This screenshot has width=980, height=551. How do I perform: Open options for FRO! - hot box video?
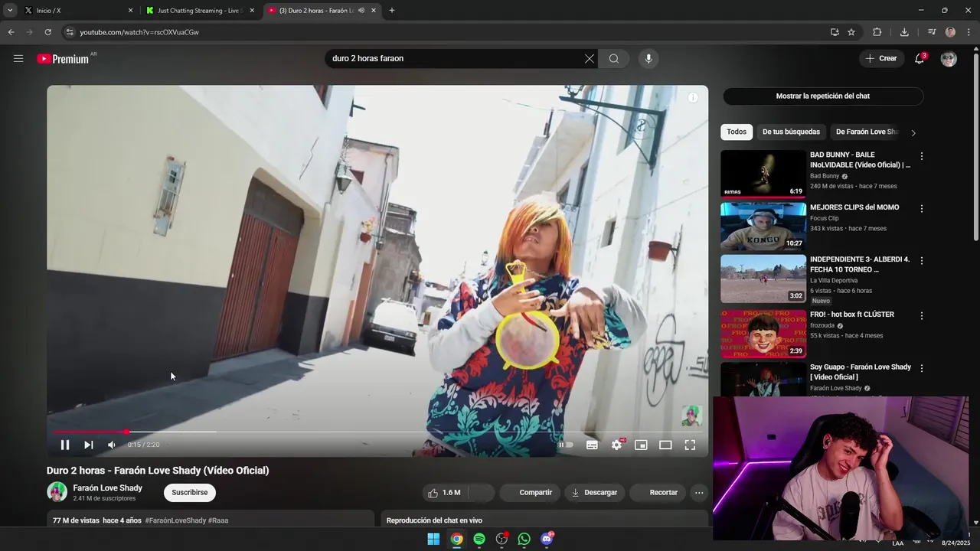(x=922, y=315)
